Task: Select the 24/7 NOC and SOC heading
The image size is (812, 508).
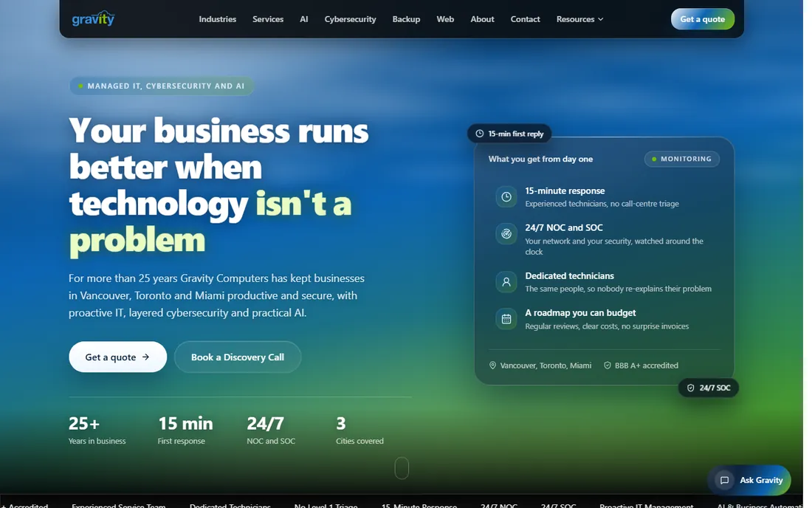Action: tap(564, 227)
